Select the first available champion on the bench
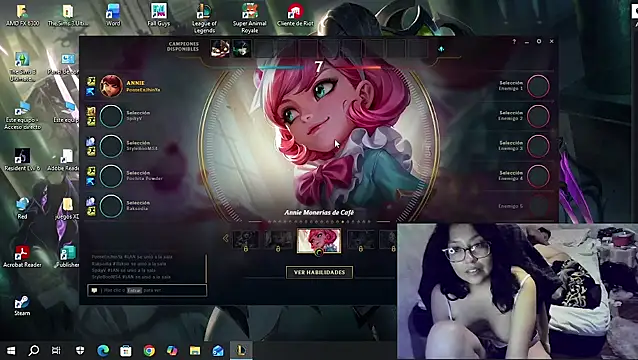 pyautogui.click(x=220, y=49)
